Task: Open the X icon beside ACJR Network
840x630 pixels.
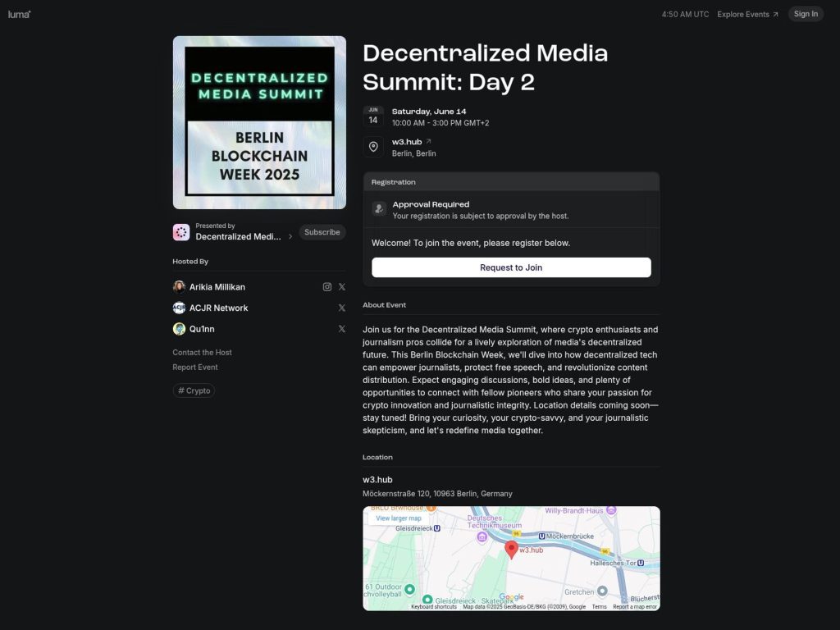Action: tap(342, 308)
